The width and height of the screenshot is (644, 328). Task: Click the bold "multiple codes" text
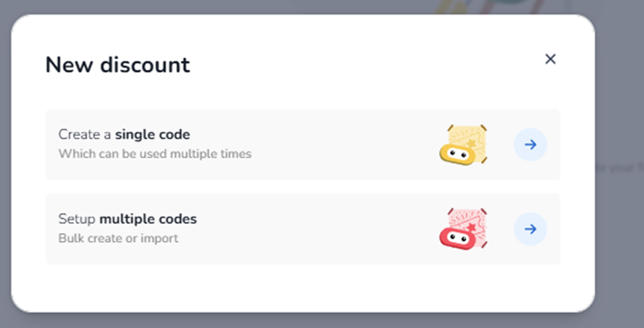tap(148, 219)
